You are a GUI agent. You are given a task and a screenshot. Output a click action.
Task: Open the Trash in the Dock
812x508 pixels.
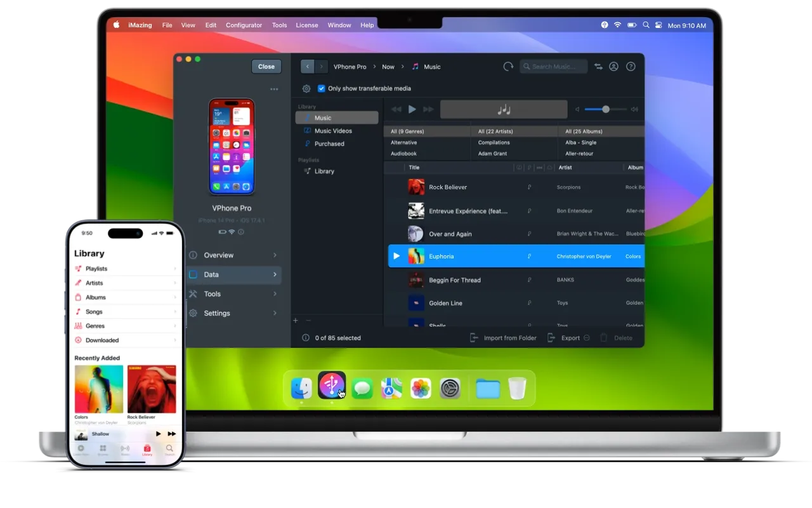517,388
